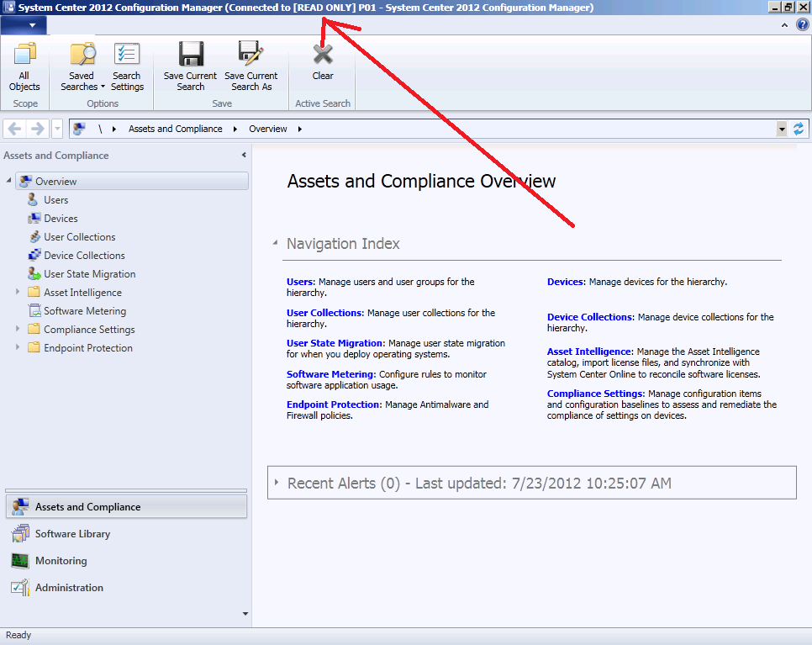Go forward with the right arrow button

pos(37,129)
